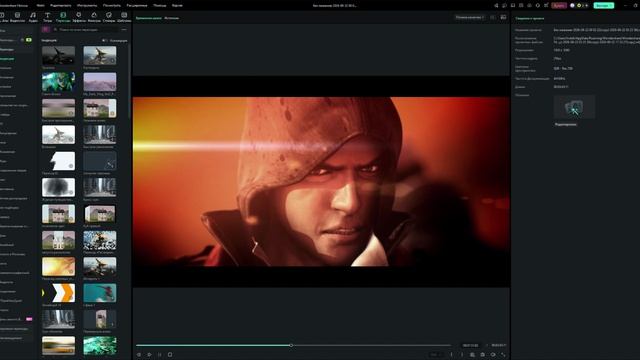Click the notifications bell icon in title bar
The height and width of the screenshot is (360, 640).
538,5
